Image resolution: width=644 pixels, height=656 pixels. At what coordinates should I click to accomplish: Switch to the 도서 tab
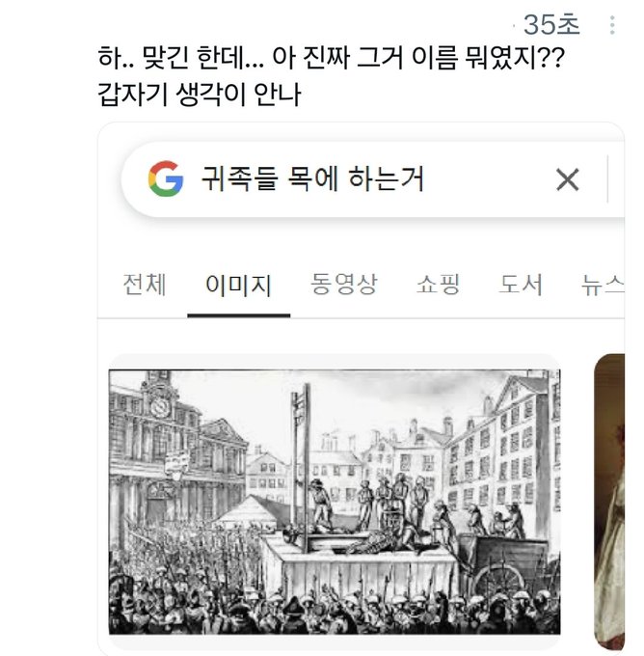521,285
